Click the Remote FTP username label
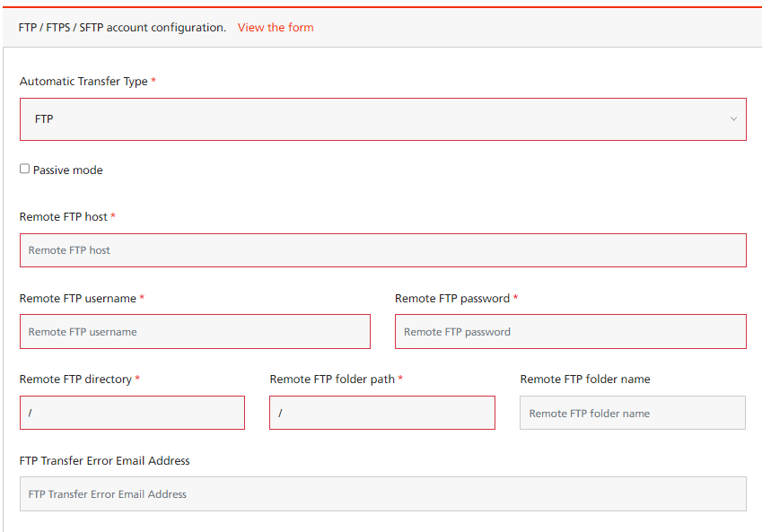 [78, 299]
